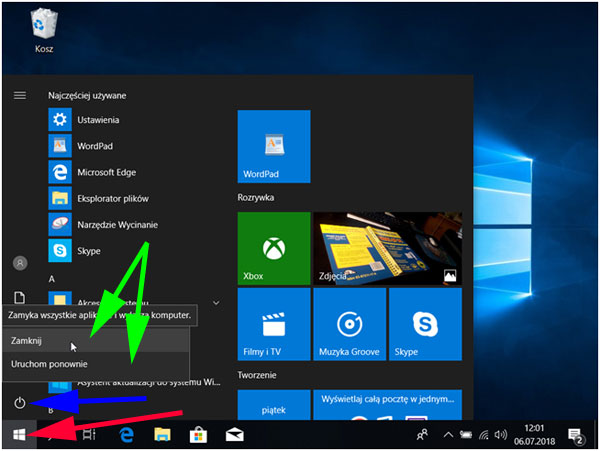Click the Power icon in Start sidebar
This screenshot has height=451, width=600.
20,402
